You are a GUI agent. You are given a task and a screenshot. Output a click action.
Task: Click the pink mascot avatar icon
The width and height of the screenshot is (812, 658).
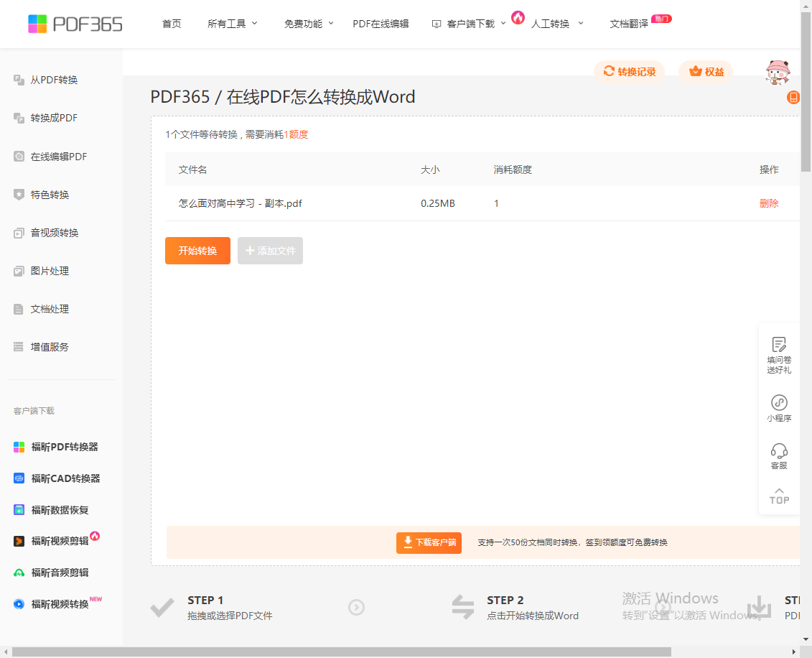[778, 72]
